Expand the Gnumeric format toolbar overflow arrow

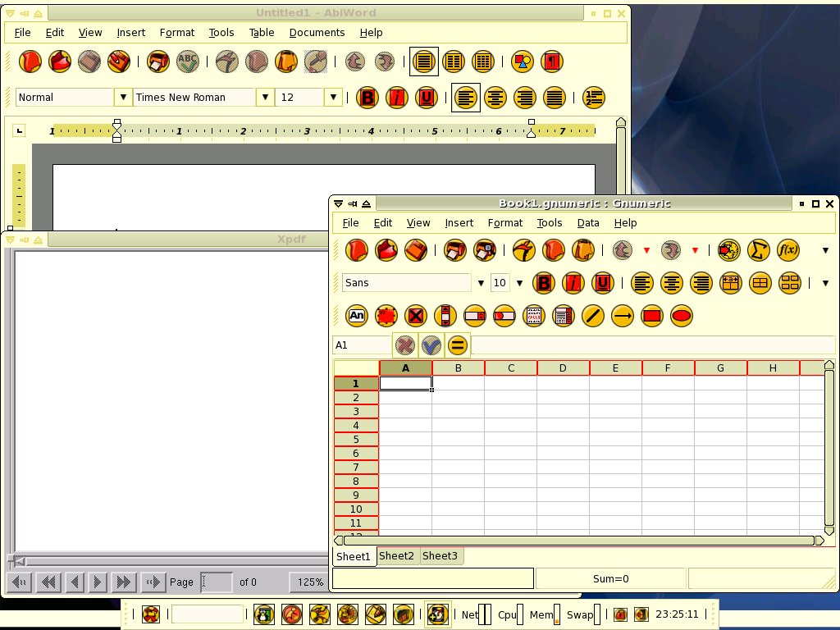[x=825, y=283]
